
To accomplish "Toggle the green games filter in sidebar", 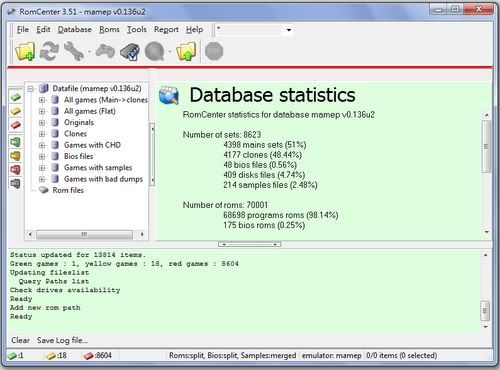I will [x=15, y=97].
